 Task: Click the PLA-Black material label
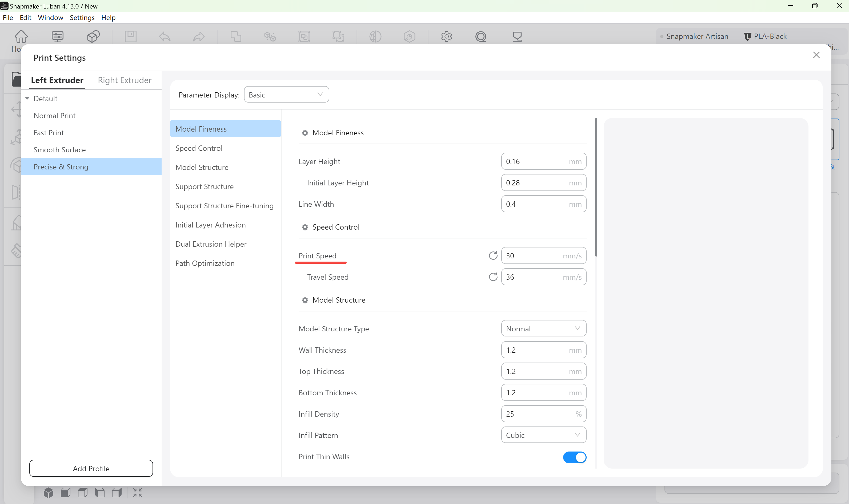point(770,36)
